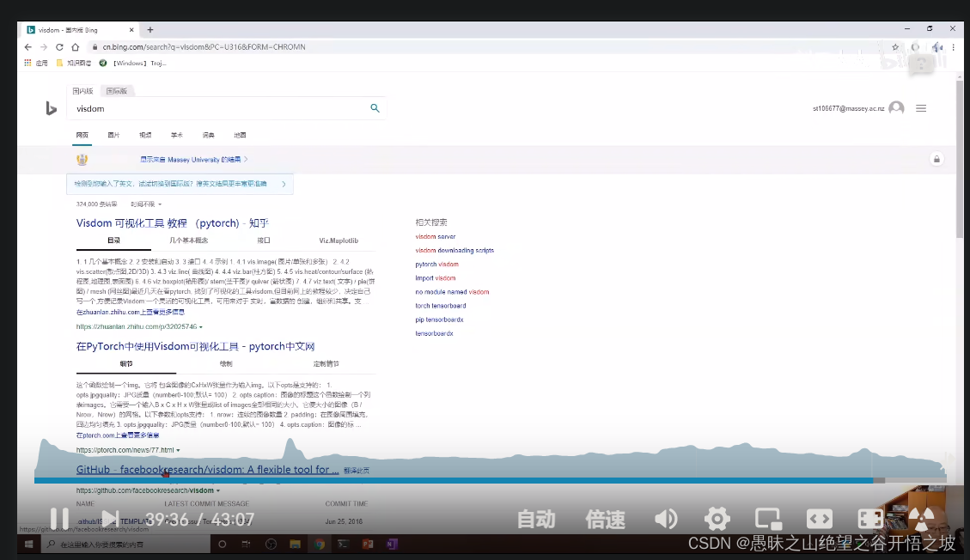The width and height of the screenshot is (970, 560).
Task: Select the 视频 results tab
Action: (x=145, y=135)
